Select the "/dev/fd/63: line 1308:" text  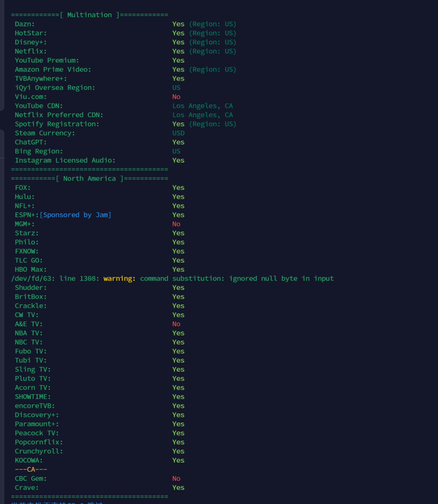(55, 278)
